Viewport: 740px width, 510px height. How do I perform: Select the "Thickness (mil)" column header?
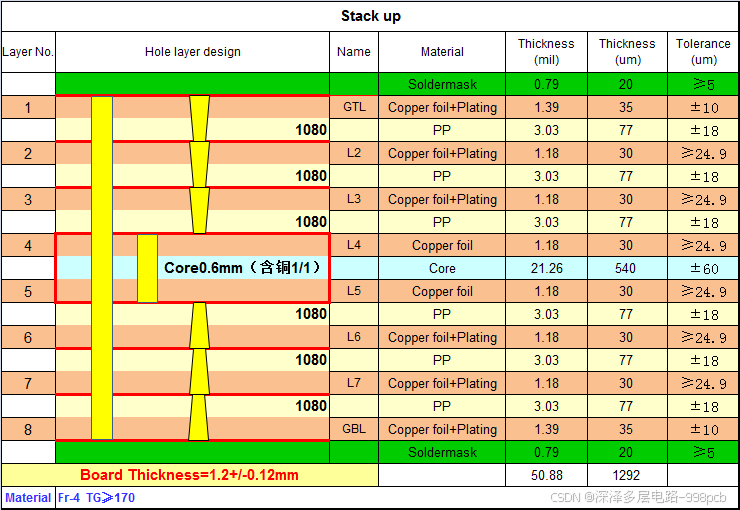(x=546, y=52)
